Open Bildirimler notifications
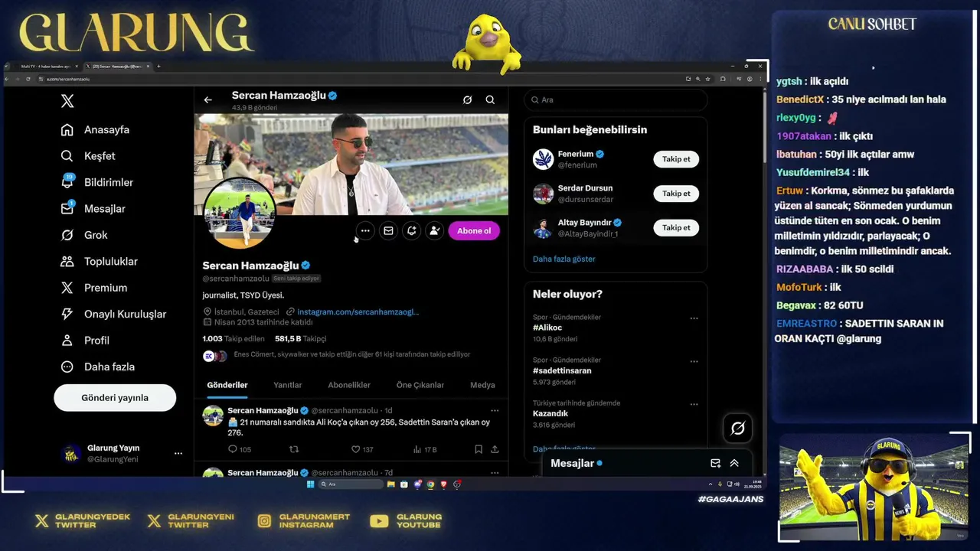 (96, 182)
